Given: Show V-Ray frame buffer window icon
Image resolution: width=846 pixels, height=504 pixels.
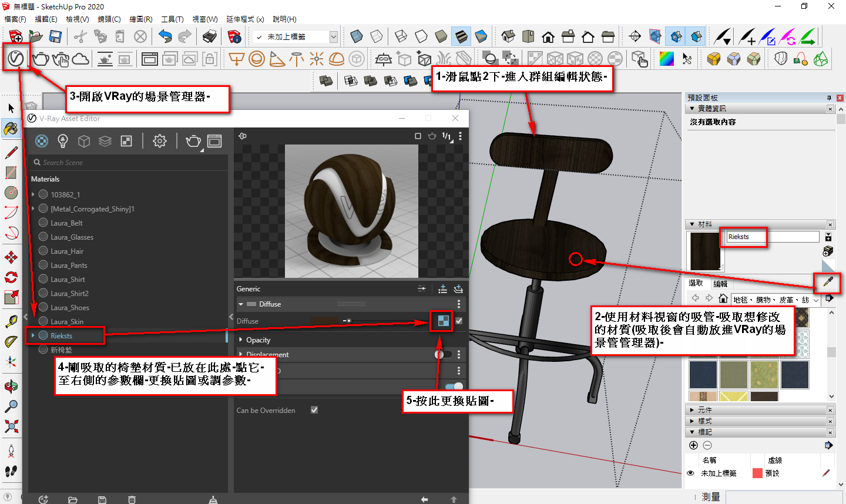Looking at the screenshot, I should (x=150, y=59).
